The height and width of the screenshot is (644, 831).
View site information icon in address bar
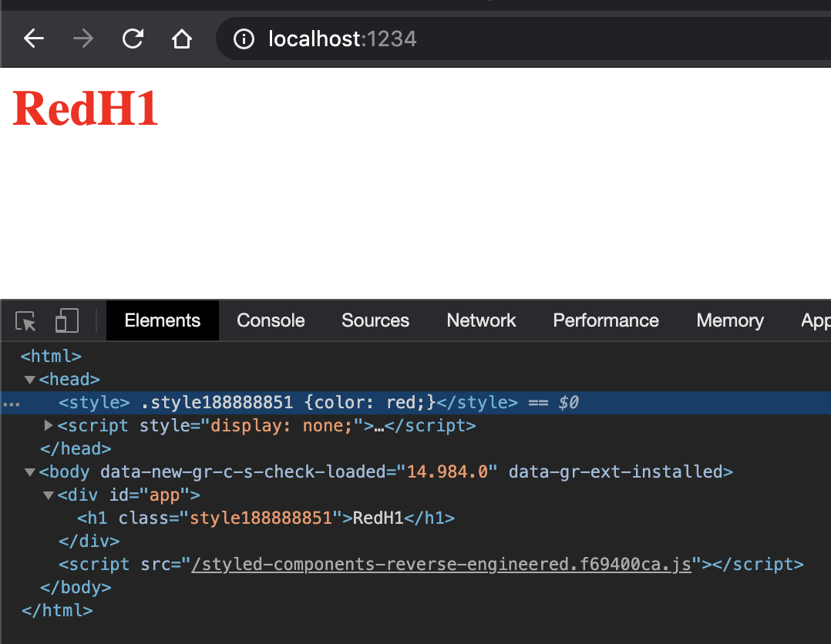[244, 39]
